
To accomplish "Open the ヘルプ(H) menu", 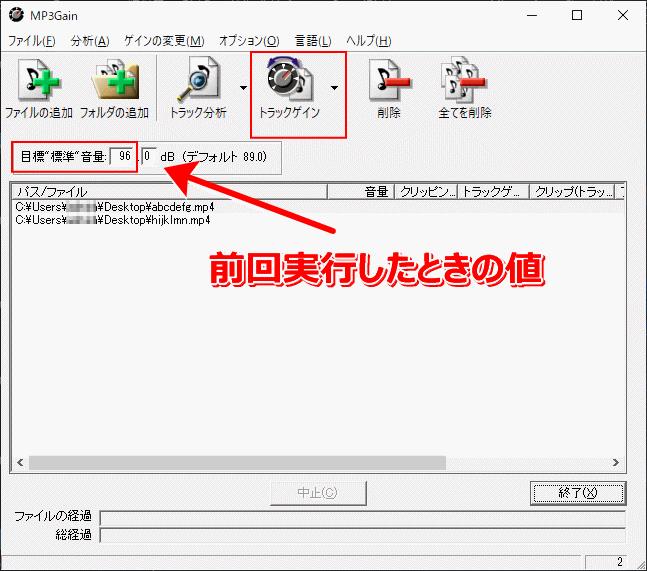I will [x=368, y=41].
